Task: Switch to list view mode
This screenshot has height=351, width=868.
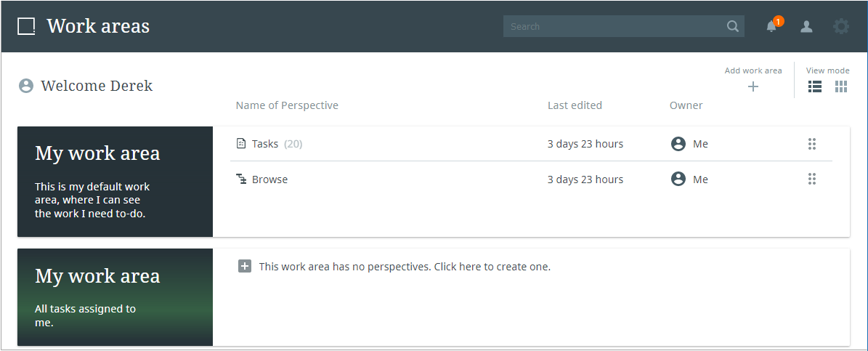Action: (815, 86)
